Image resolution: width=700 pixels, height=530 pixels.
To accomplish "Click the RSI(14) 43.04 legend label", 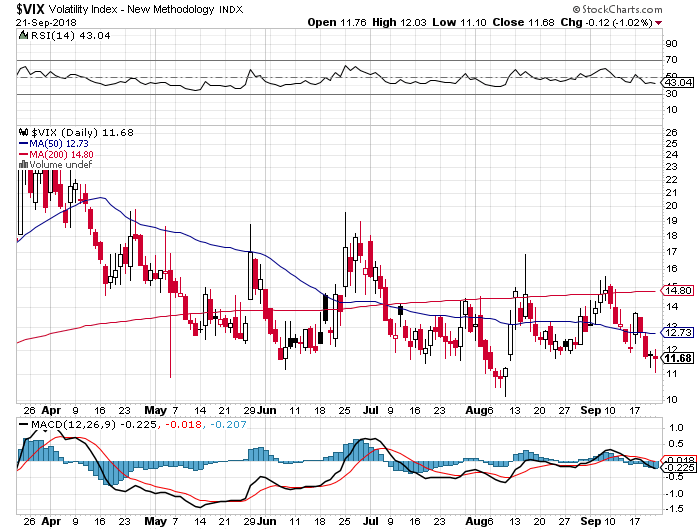I will 70,35.
